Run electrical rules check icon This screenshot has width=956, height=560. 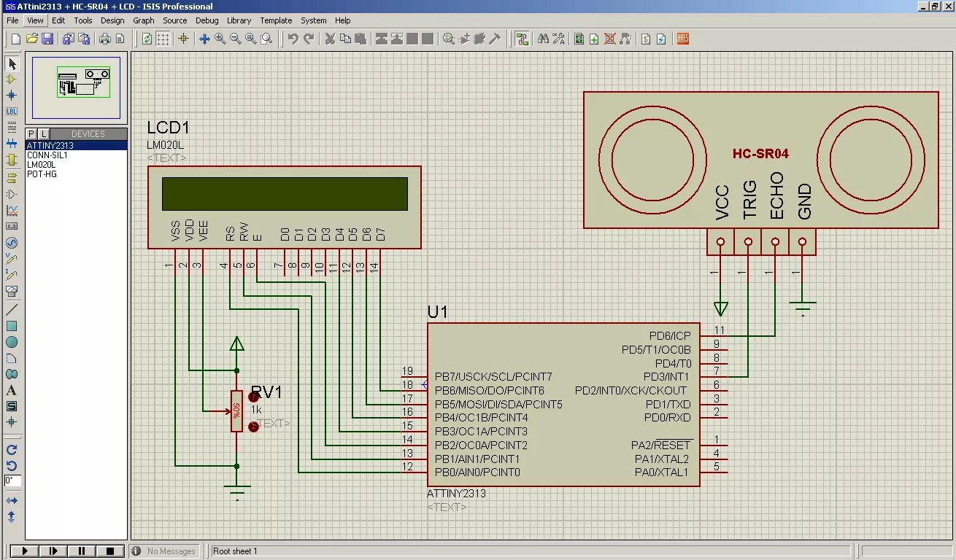coord(661,39)
